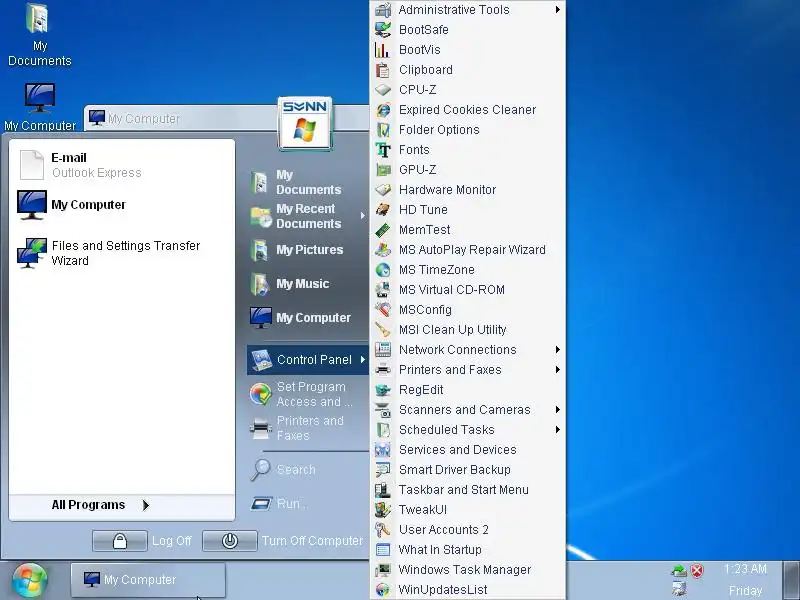Click the Log Off lock button
800x600 pixels.
click(x=120, y=541)
